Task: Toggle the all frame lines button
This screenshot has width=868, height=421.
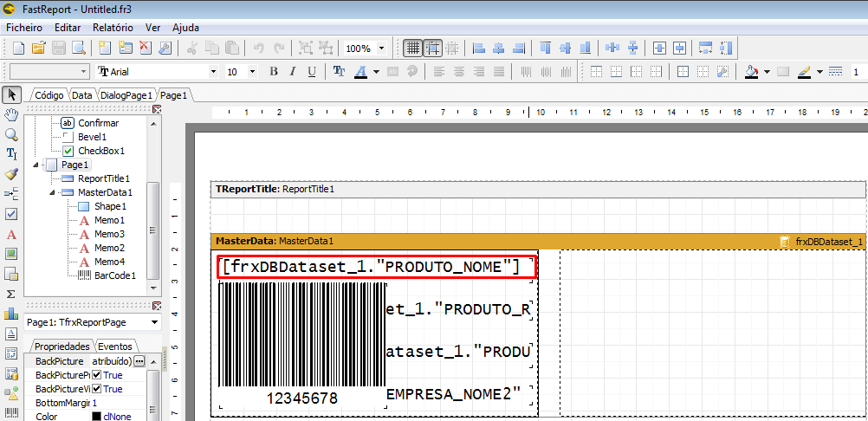Action: point(683,71)
